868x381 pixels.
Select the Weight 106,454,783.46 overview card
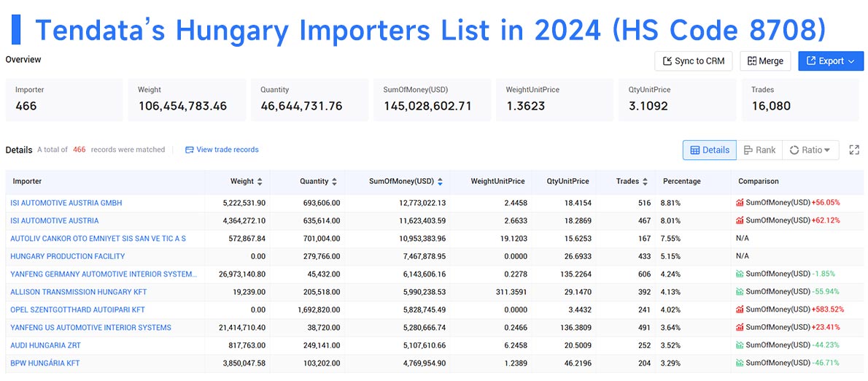click(187, 100)
